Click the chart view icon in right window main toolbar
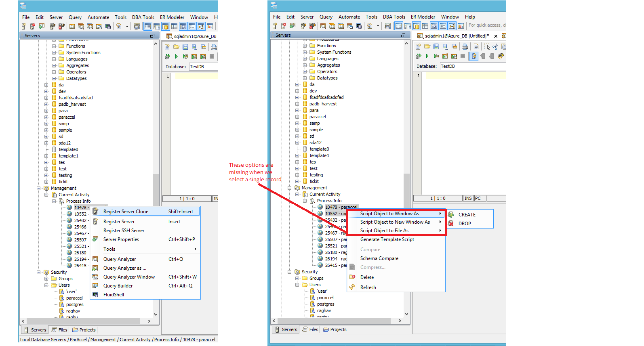The height and width of the screenshot is (346, 644). (461, 26)
